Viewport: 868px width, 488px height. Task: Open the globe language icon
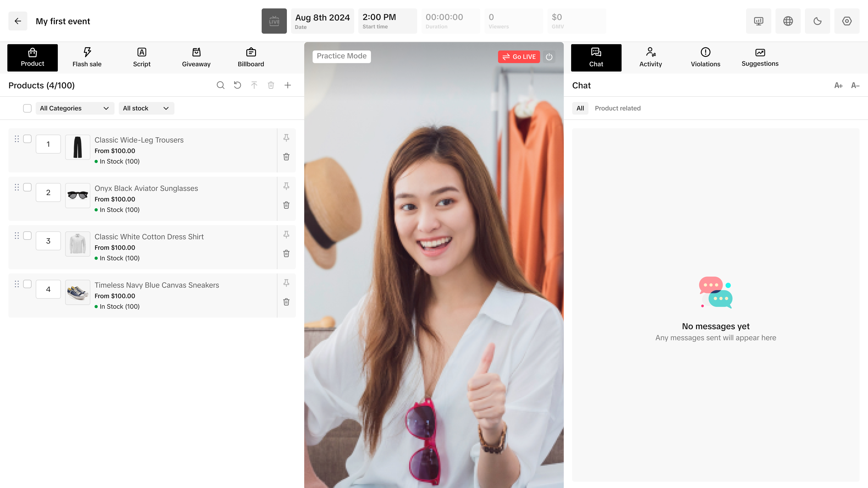pyautogui.click(x=788, y=21)
